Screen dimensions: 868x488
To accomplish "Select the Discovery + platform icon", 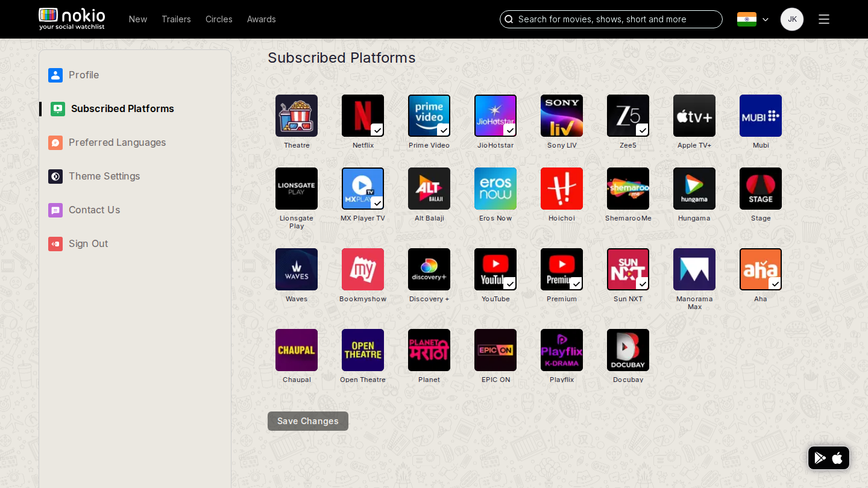I will (x=429, y=269).
